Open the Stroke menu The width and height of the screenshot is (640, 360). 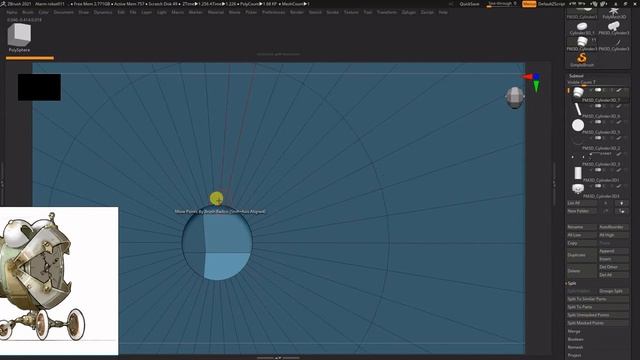coord(332,12)
